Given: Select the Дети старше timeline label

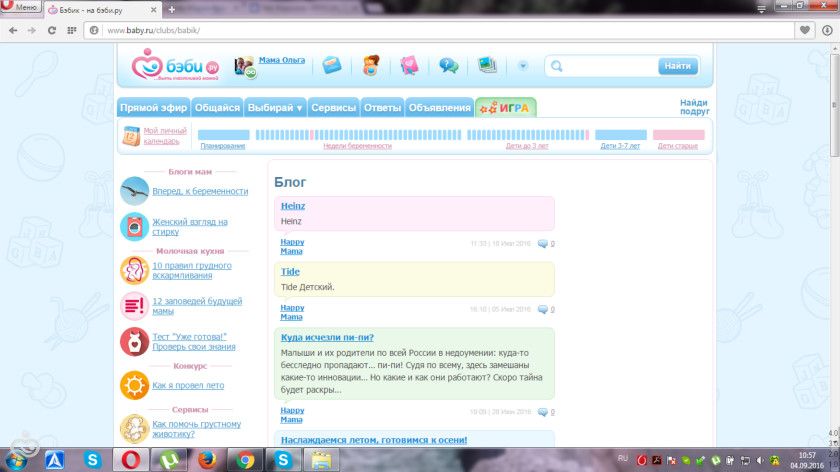Looking at the screenshot, I should (x=678, y=146).
